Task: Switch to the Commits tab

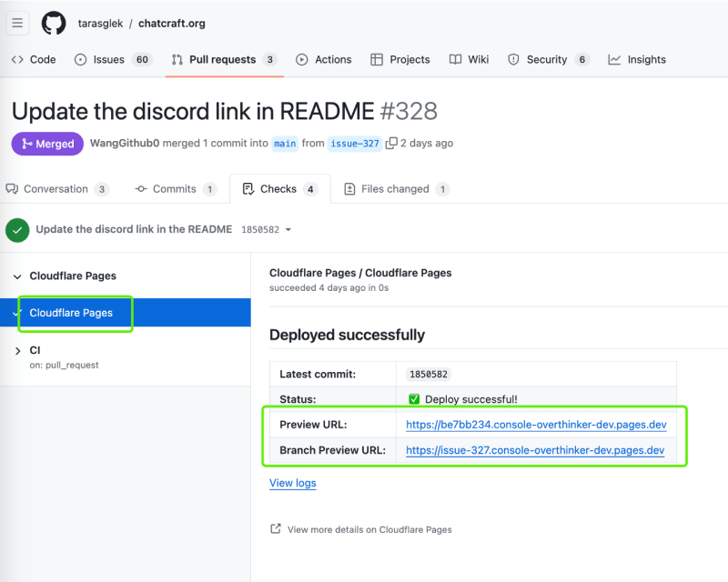Action: 176,189
